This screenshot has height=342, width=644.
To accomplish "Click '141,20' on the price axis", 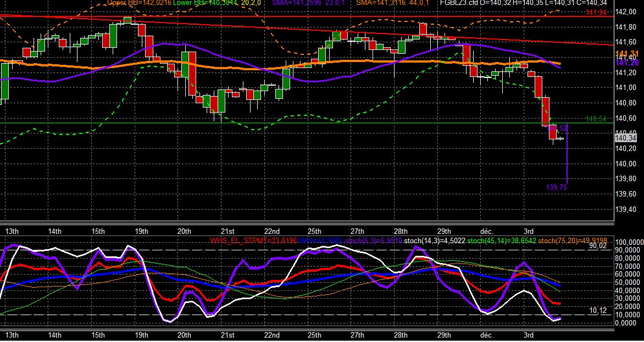I will click(625, 73).
